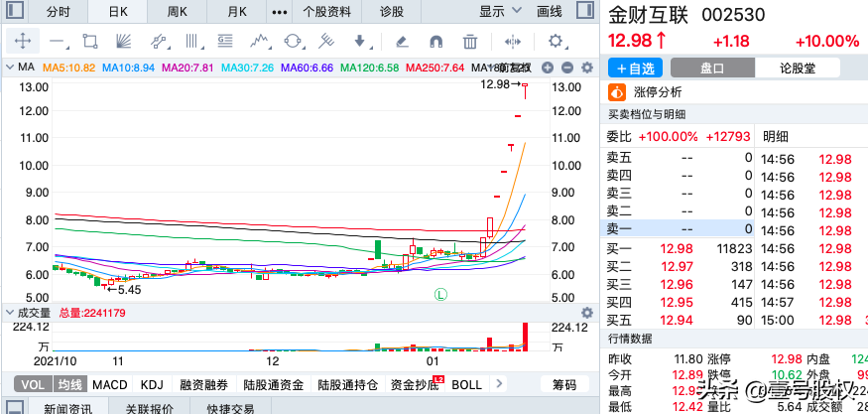Open the 快捷交易 bottom tab
Viewport: 868px width, 414px height.
[x=231, y=408]
